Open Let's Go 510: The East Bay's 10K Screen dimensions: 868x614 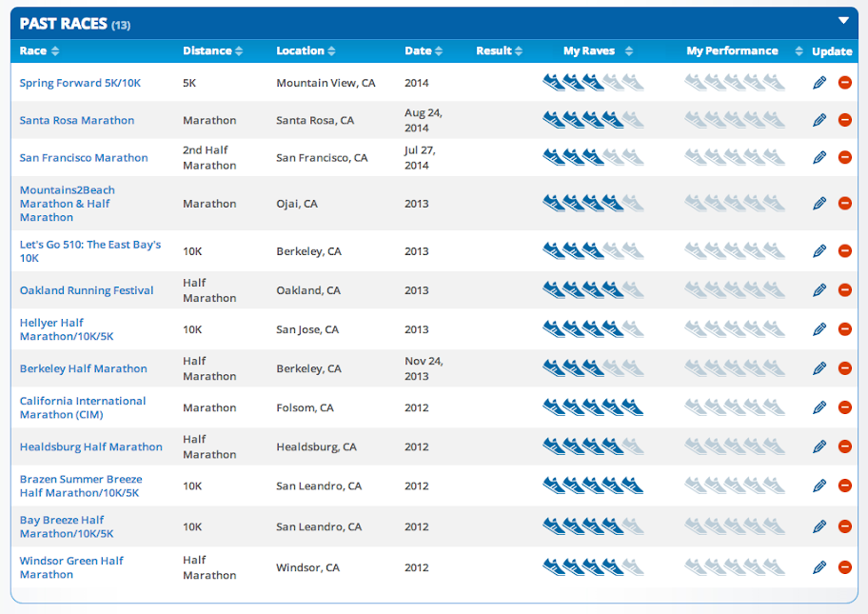[90, 250]
